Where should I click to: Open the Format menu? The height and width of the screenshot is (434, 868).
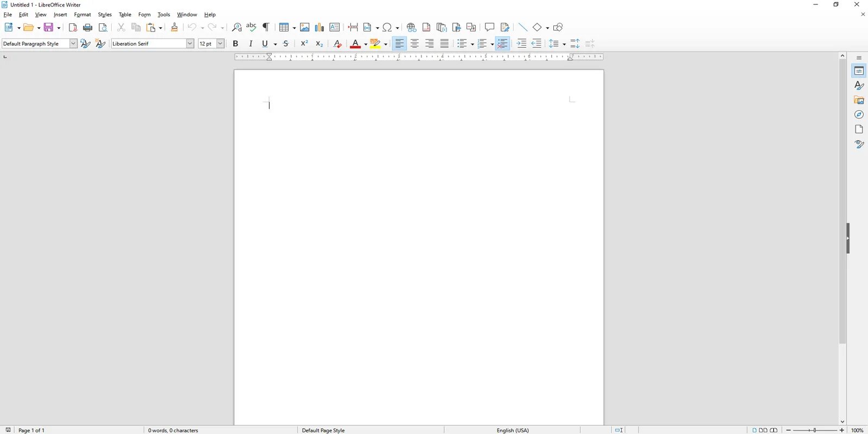82,15
